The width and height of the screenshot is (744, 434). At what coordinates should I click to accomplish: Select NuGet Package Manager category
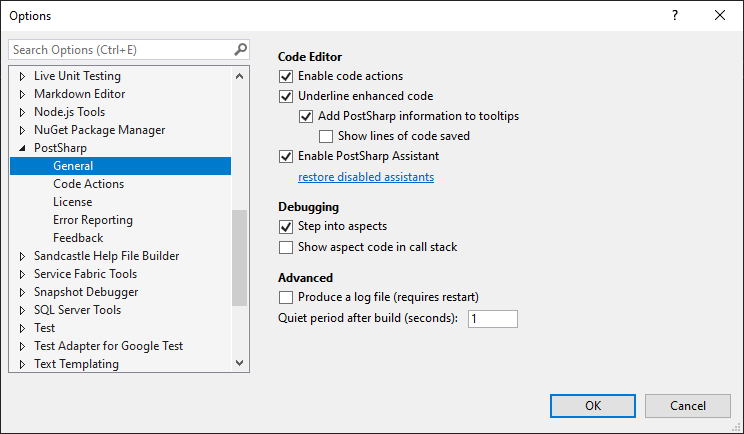click(100, 130)
